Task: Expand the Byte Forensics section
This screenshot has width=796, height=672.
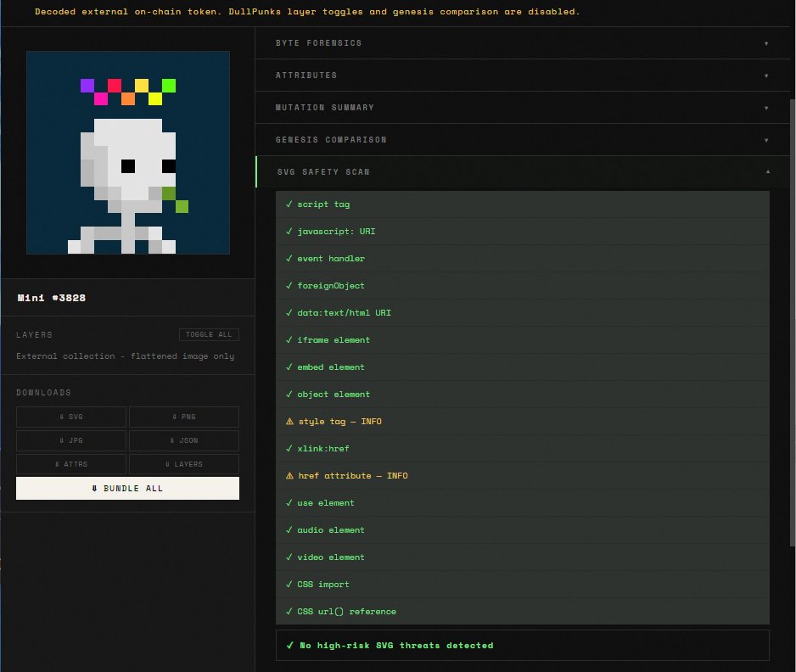Action: (x=523, y=43)
